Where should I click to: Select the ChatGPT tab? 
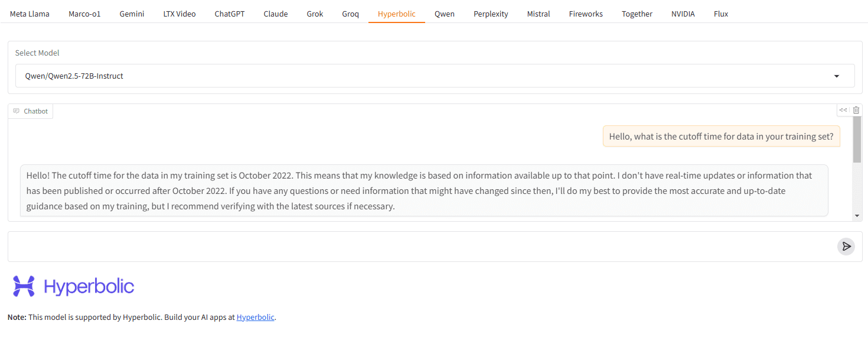pos(230,14)
